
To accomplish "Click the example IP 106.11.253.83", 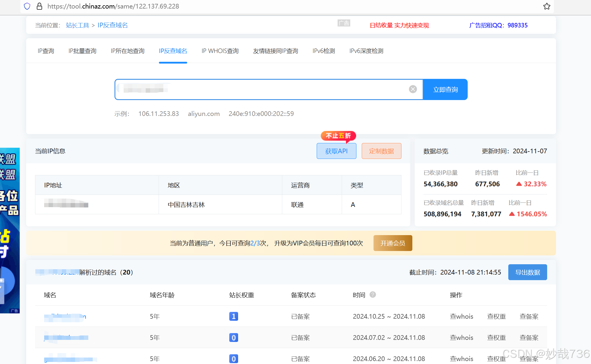I will pyautogui.click(x=159, y=114).
